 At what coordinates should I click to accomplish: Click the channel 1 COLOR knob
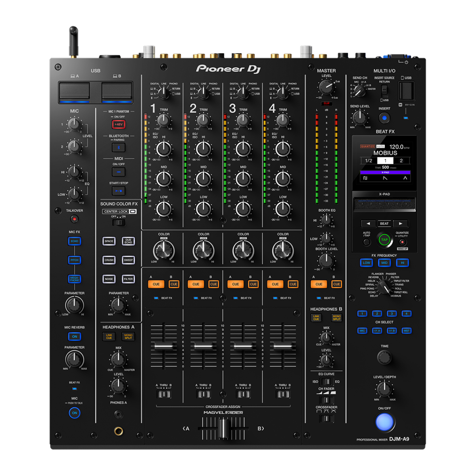pos(163,250)
